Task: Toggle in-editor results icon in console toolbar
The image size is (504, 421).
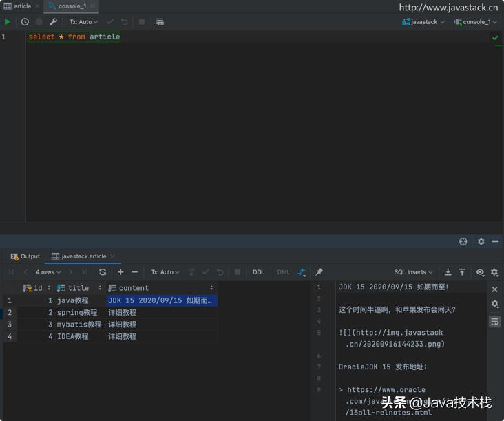Action: coord(160,22)
